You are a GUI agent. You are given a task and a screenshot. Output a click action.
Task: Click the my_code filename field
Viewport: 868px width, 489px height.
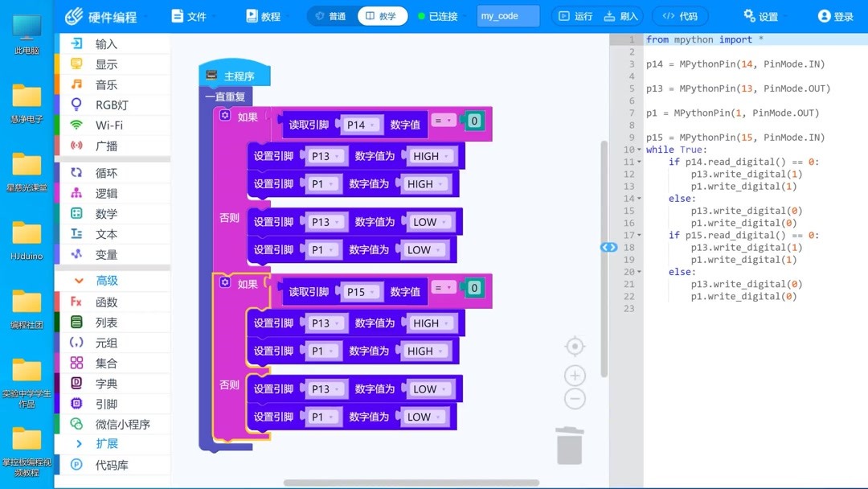click(507, 15)
